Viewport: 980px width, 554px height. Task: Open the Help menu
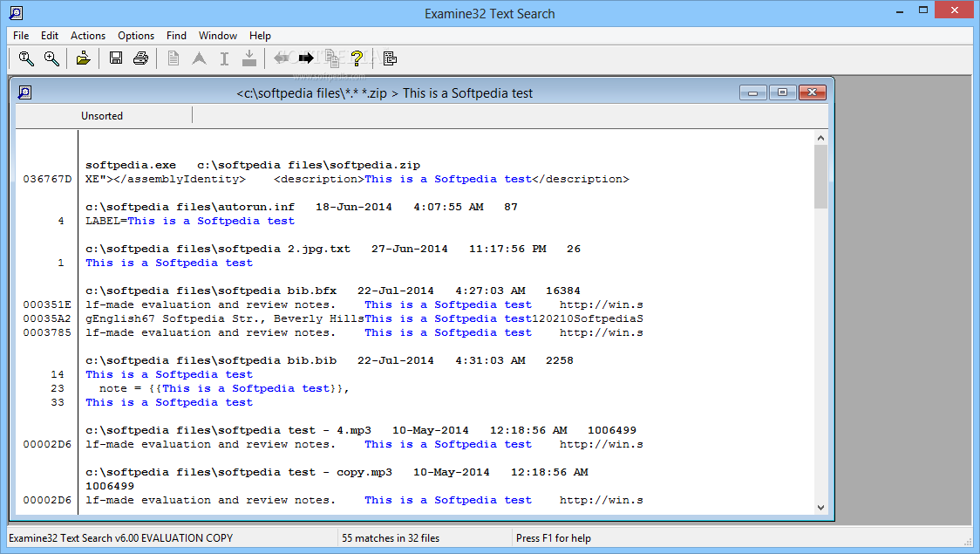click(x=260, y=36)
